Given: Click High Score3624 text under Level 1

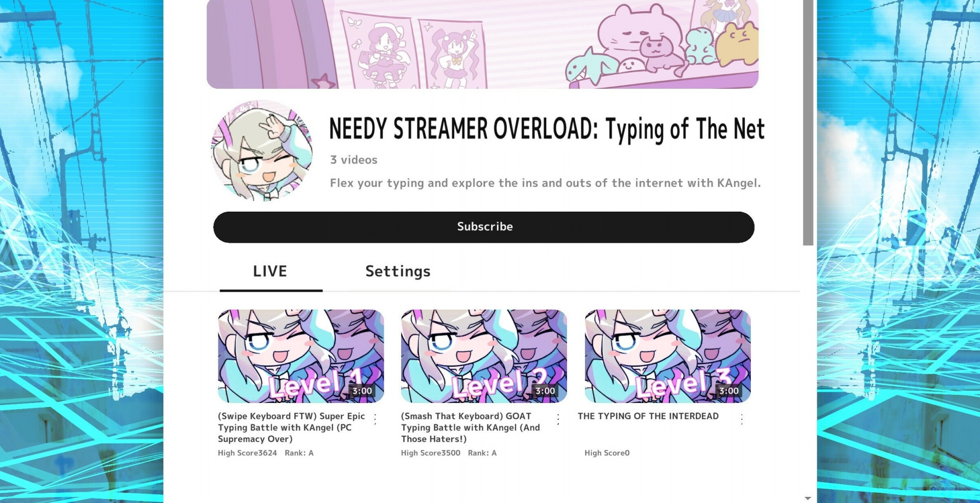Looking at the screenshot, I should tap(248, 453).
